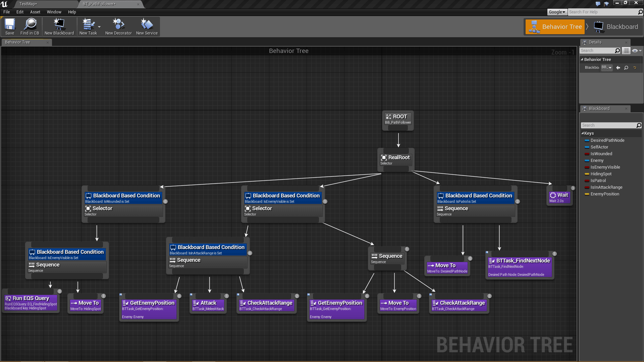Create a New Blackboard
644x362 pixels.
(x=59, y=26)
